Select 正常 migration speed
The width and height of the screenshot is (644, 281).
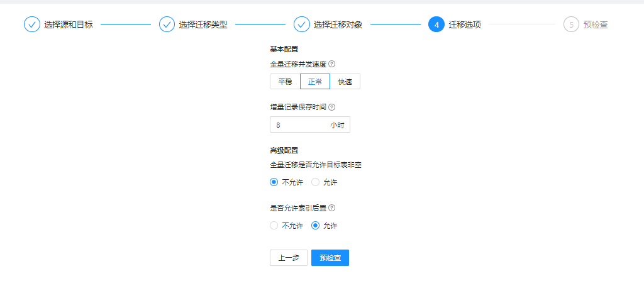pos(315,81)
